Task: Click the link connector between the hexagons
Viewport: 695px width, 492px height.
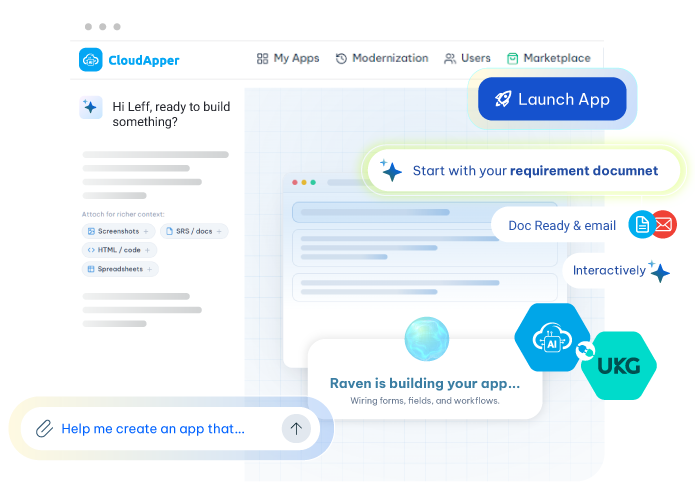Action: point(586,351)
